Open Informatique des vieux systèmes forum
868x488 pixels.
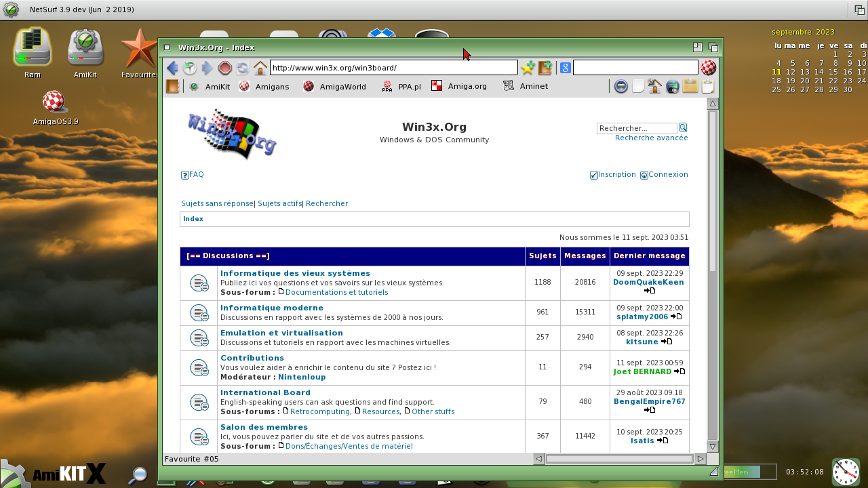coord(295,273)
